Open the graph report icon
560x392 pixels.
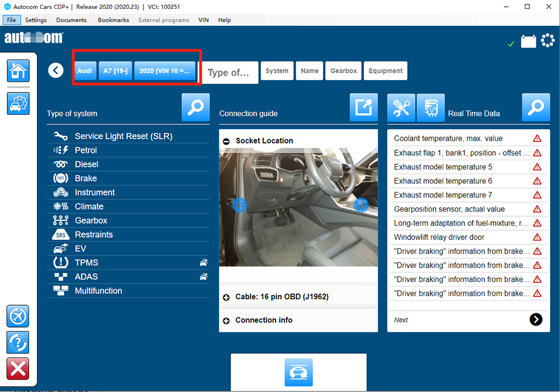[430, 108]
